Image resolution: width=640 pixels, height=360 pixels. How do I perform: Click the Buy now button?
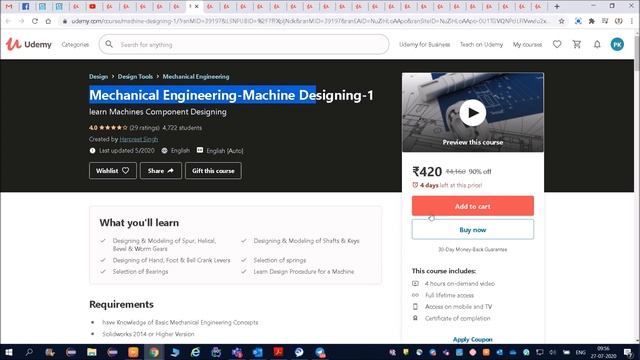coord(473,230)
